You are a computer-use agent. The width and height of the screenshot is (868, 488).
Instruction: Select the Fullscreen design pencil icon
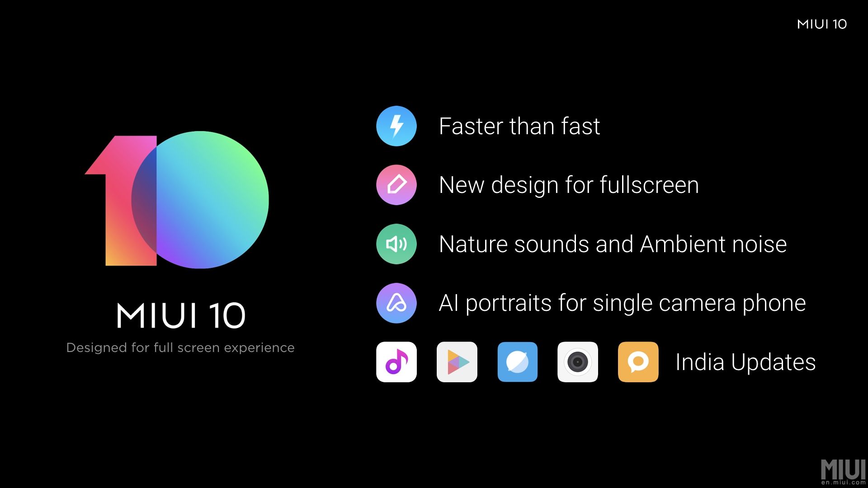coord(396,185)
